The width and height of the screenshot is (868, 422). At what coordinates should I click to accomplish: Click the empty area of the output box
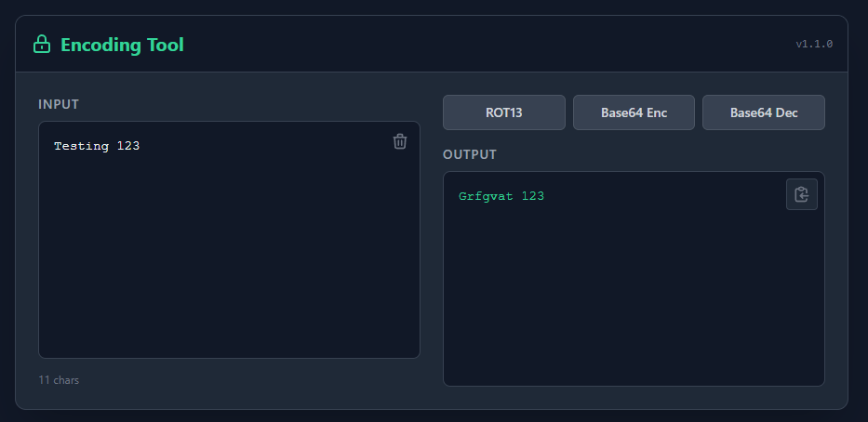coord(633,297)
